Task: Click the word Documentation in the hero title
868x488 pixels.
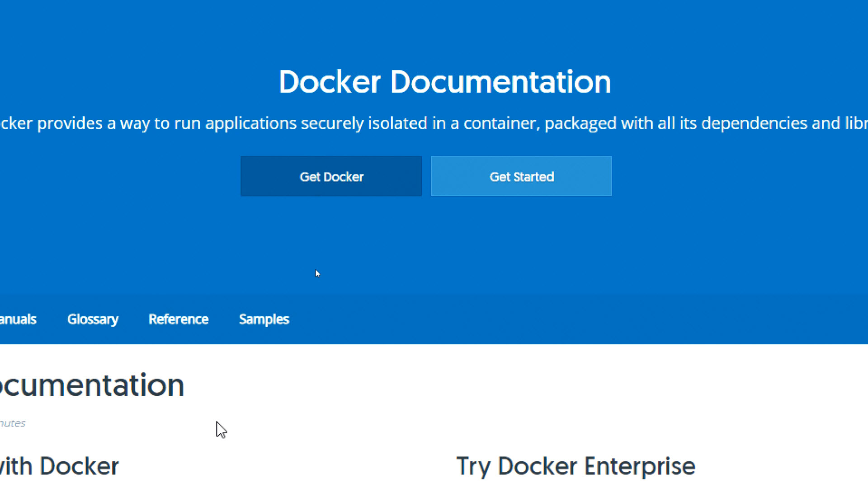Action: click(500, 82)
